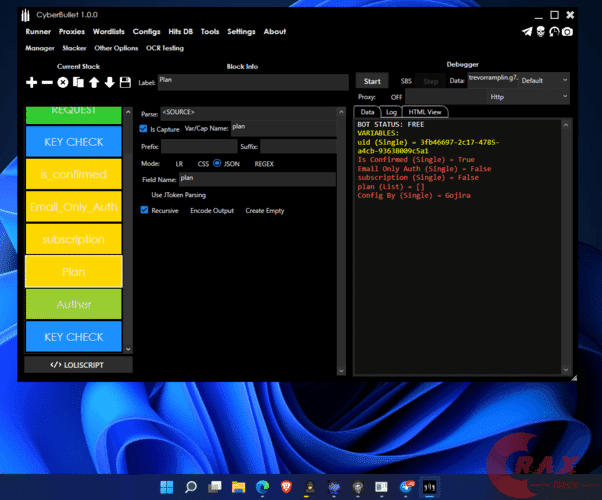Click the move block up arrow

coord(94,82)
